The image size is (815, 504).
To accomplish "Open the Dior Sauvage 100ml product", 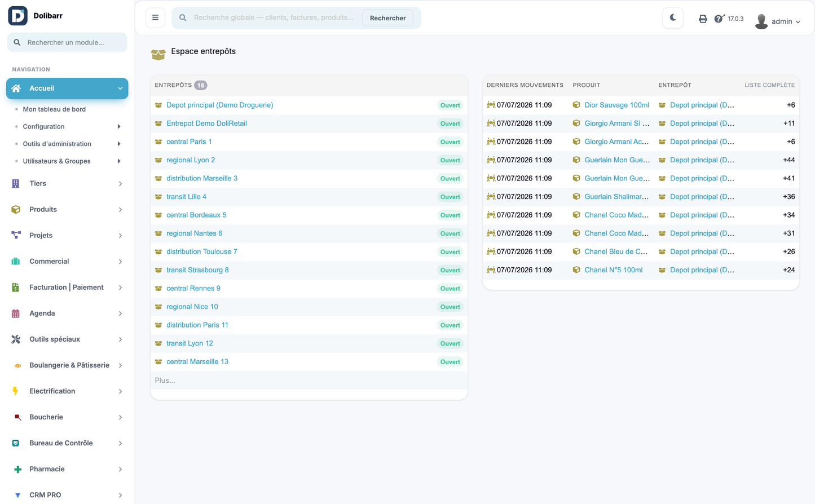I will (x=616, y=105).
